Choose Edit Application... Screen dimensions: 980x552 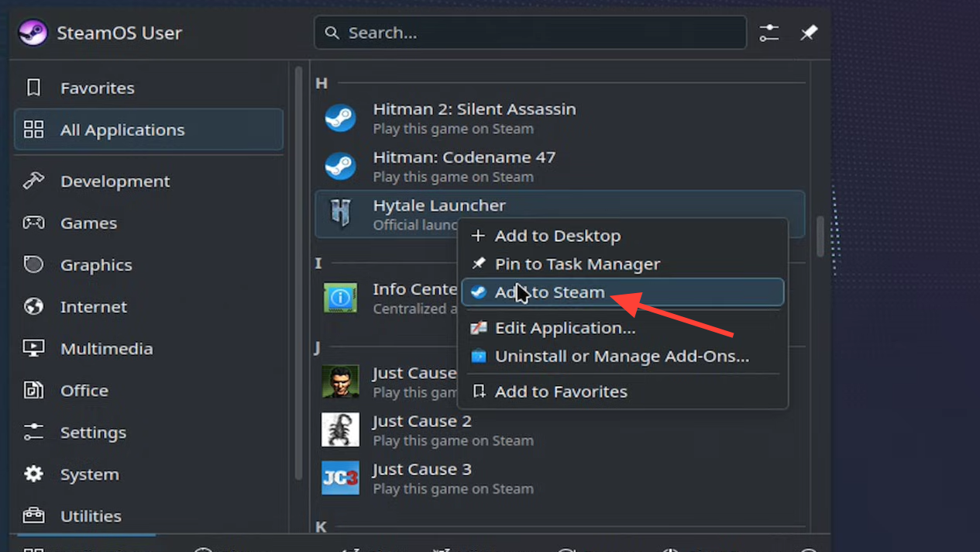point(623,328)
